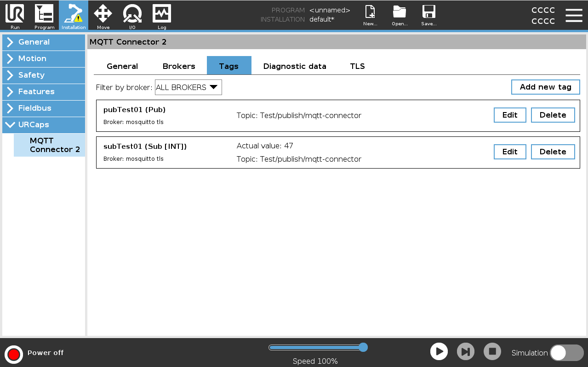
Task: Collapse the URCaps section
Action: 44,125
